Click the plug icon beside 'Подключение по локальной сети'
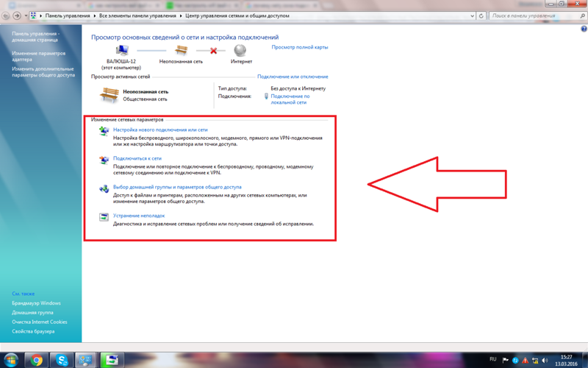 (266, 96)
